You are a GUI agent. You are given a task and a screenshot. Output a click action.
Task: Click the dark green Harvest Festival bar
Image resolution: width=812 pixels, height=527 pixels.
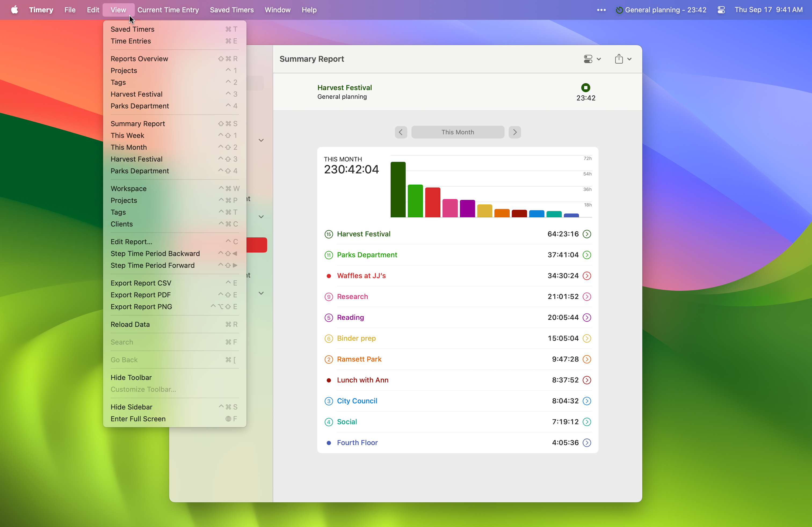pos(398,189)
